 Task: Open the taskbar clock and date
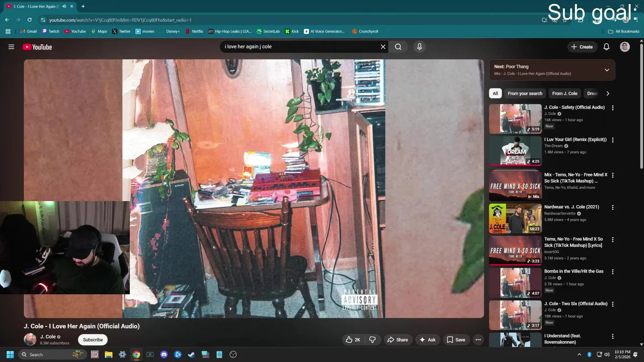pyautogui.click(x=622, y=354)
